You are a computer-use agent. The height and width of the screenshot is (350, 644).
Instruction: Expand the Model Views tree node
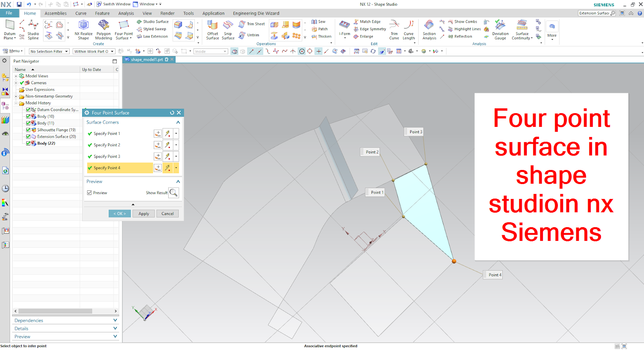(x=16, y=76)
